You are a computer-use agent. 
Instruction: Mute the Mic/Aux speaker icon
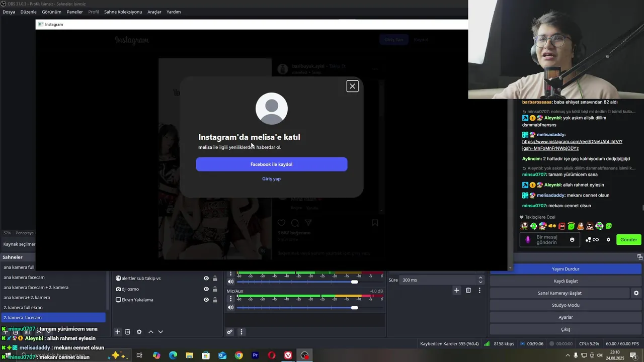(231, 307)
